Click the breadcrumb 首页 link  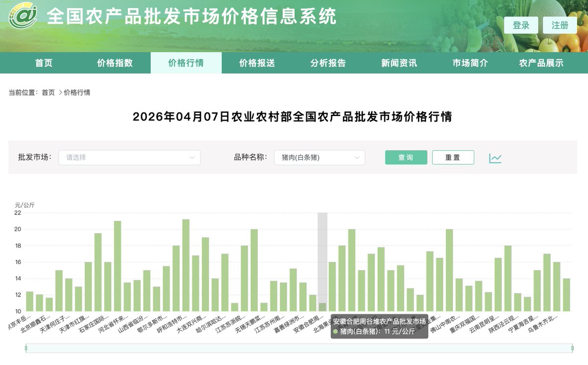pyautogui.click(x=48, y=92)
